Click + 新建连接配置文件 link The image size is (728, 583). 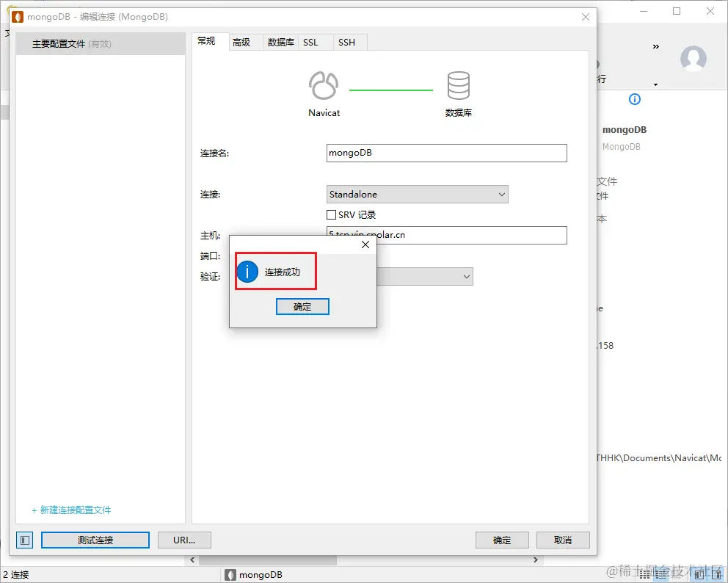tap(71, 510)
